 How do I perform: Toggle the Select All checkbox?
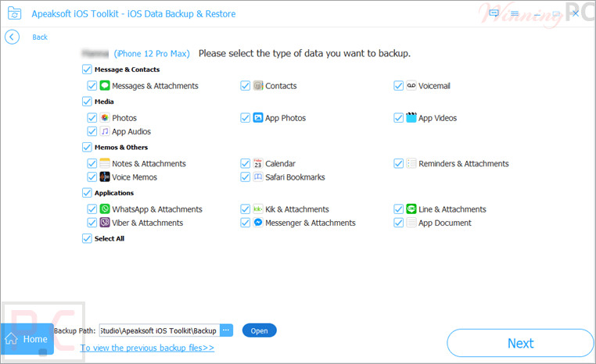point(87,238)
